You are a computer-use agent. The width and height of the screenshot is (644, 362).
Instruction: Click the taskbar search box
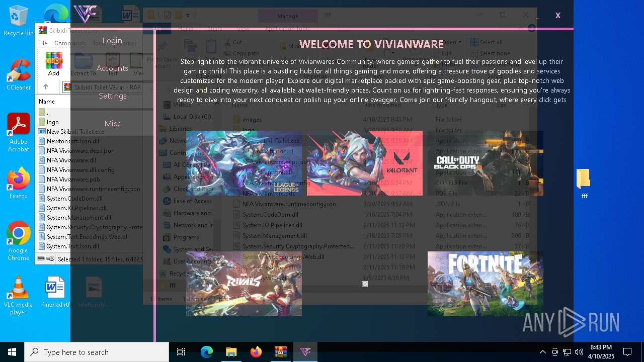click(x=97, y=352)
